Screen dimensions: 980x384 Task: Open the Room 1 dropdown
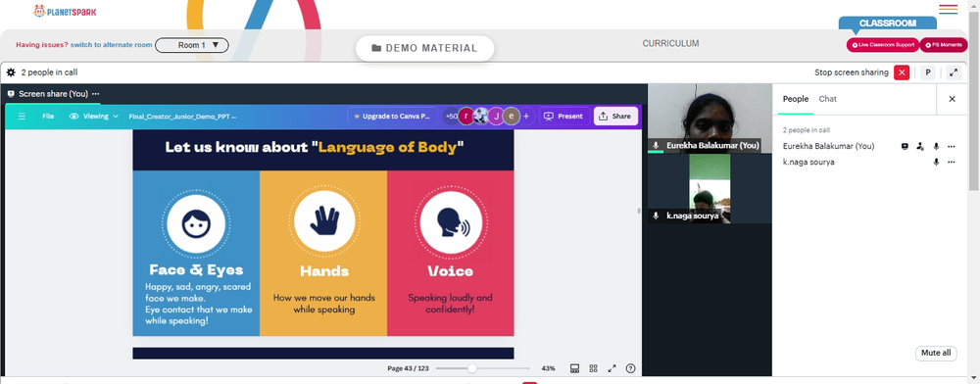192,45
